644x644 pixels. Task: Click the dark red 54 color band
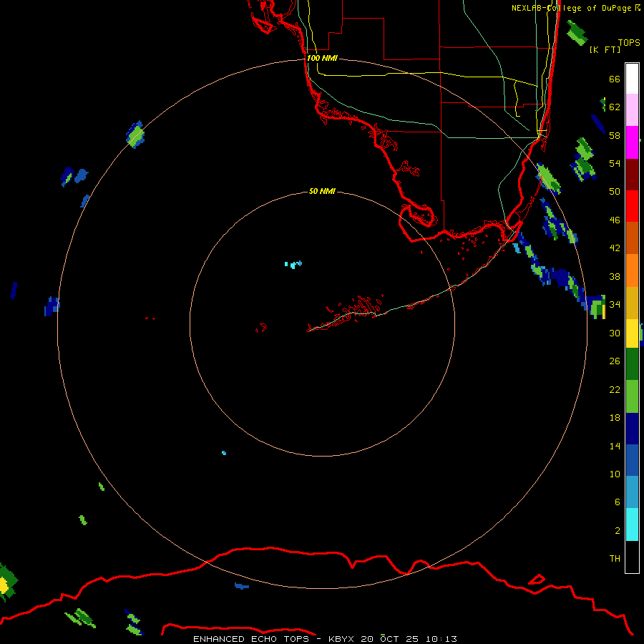(x=632, y=175)
